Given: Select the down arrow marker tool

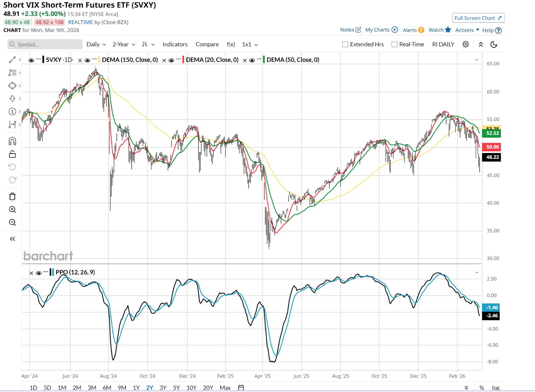Looking at the screenshot, I should tap(12, 99).
